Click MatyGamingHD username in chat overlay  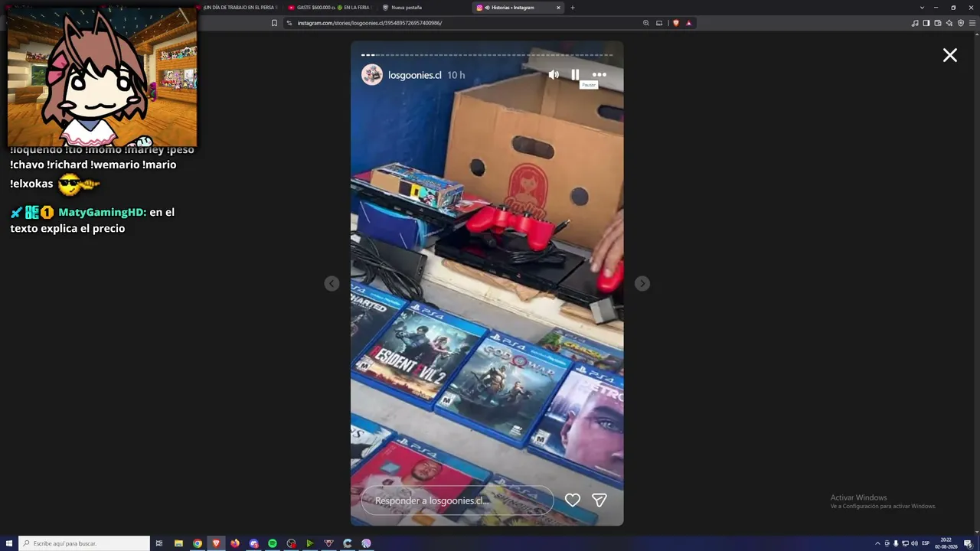[x=101, y=212]
